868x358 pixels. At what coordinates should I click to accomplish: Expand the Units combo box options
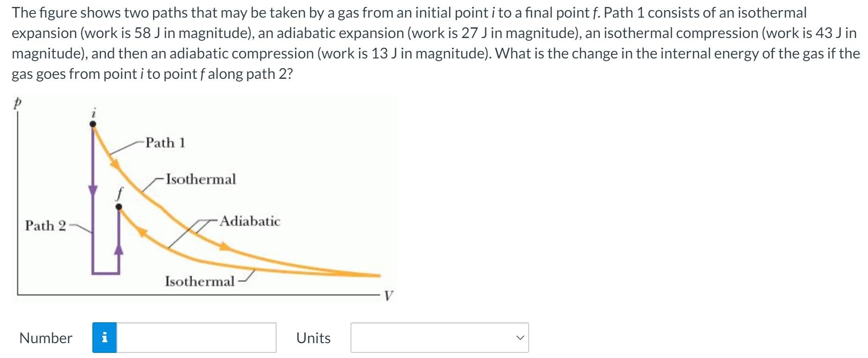[x=440, y=338]
